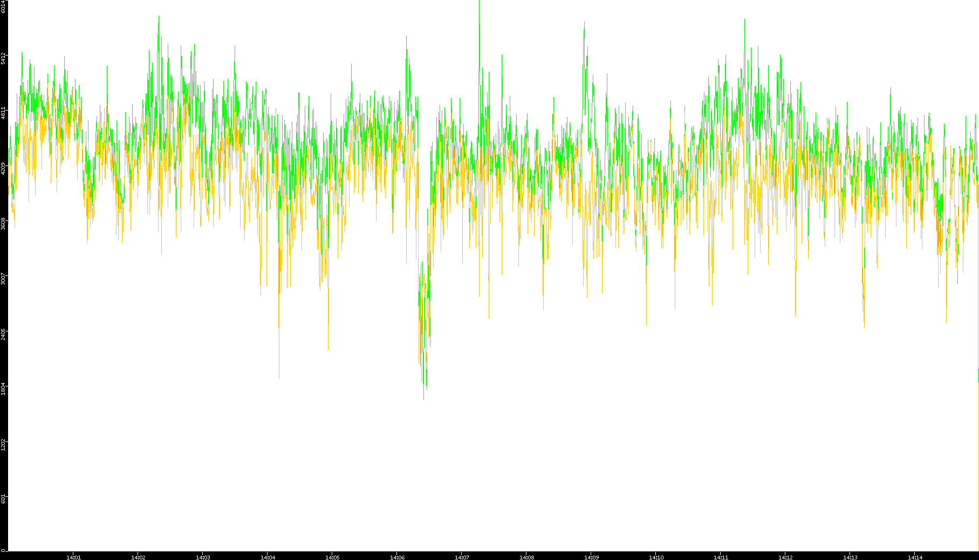This screenshot has height=560, width=979.
Task: Click the 14:06 time axis label
Action: (398, 557)
